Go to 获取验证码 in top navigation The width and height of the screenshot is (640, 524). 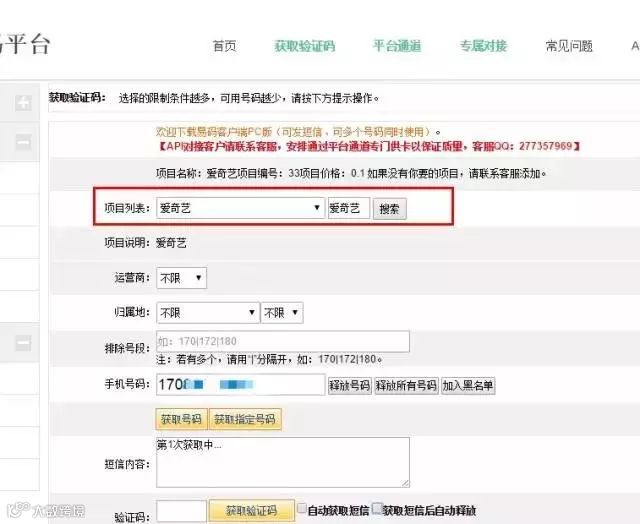coord(304,46)
